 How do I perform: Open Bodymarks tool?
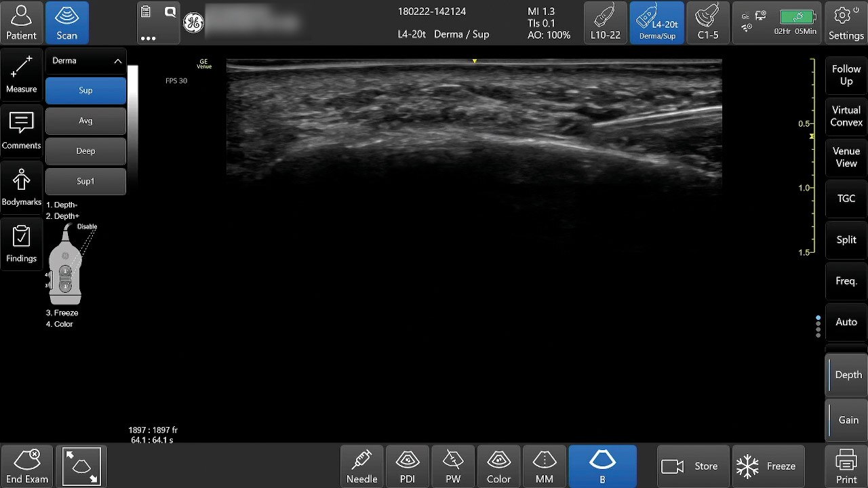tap(21, 187)
